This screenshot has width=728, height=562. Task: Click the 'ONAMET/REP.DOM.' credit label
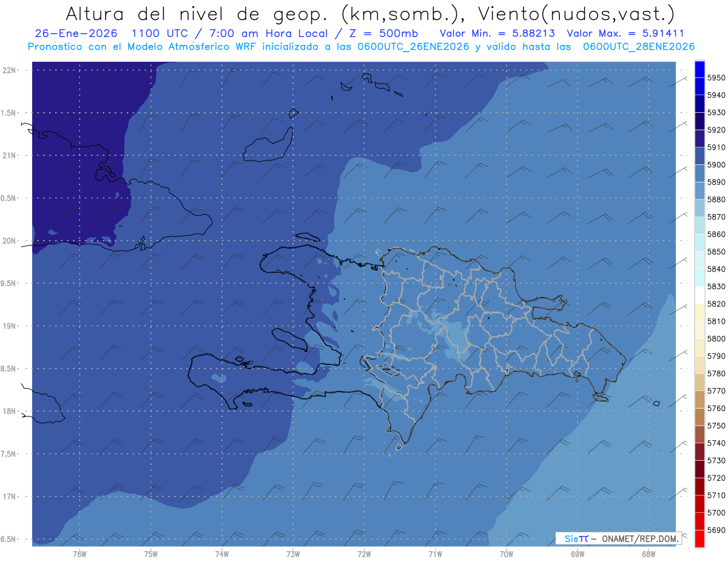point(641,538)
